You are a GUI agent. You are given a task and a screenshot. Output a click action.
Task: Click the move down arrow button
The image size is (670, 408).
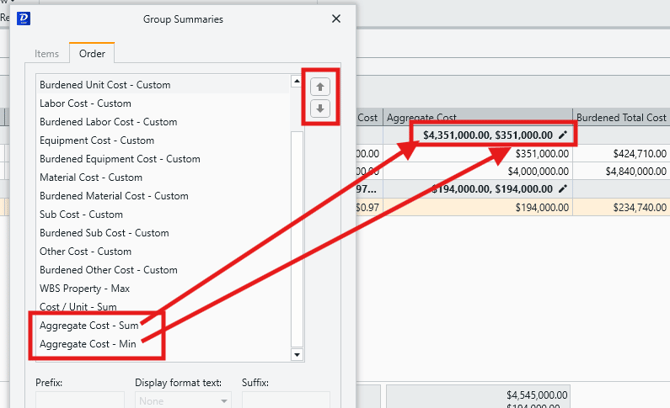[x=320, y=108]
